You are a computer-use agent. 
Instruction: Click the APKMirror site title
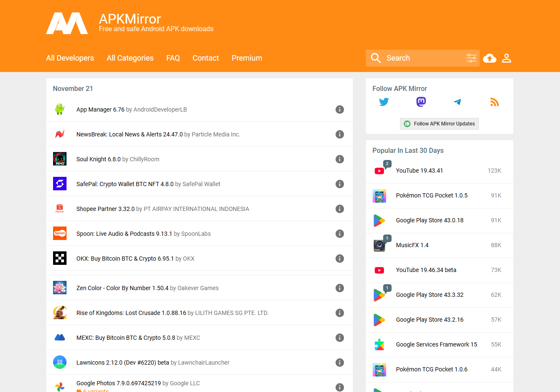click(130, 19)
